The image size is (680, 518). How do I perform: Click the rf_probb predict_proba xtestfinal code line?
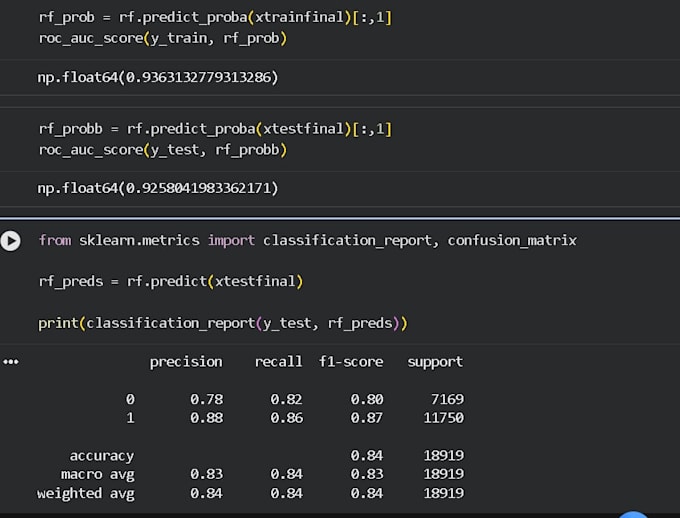(215, 129)
